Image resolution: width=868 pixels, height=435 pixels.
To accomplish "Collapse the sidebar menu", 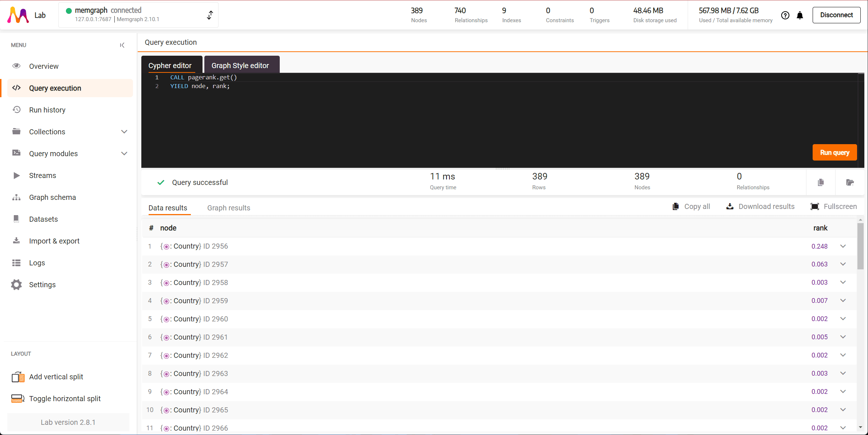I will pyautogui.click(x=122, y=45).
